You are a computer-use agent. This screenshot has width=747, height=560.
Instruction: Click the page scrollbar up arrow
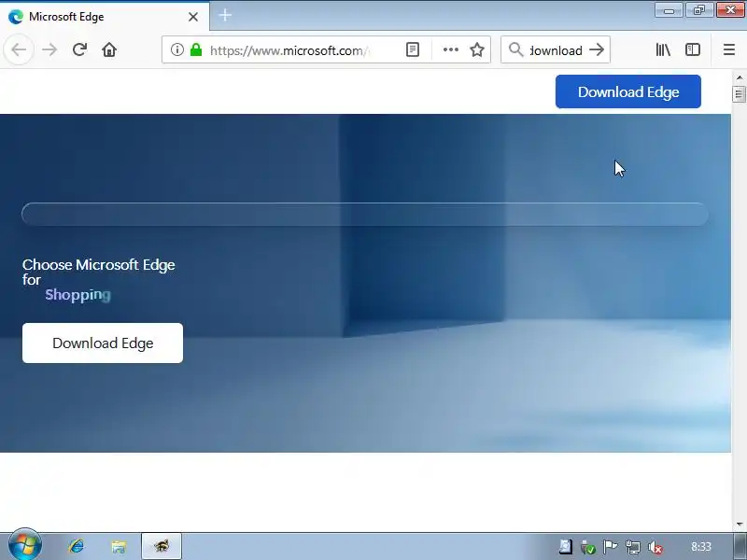(739, 77)
